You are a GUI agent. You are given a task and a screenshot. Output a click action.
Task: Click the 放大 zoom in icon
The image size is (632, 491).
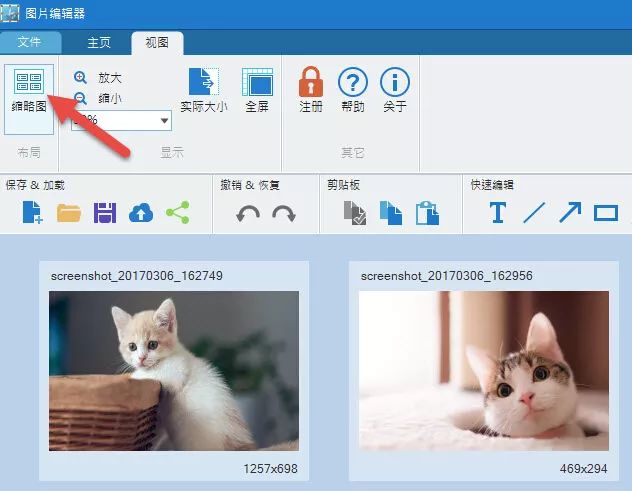pyautogui.click(x=81, y=77)
